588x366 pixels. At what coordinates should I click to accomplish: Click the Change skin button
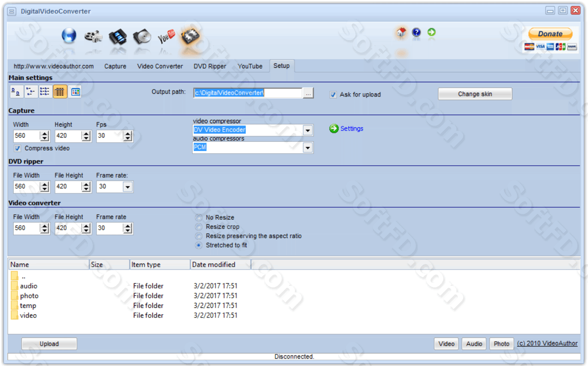pyautogui.click(x=475, y=94)
